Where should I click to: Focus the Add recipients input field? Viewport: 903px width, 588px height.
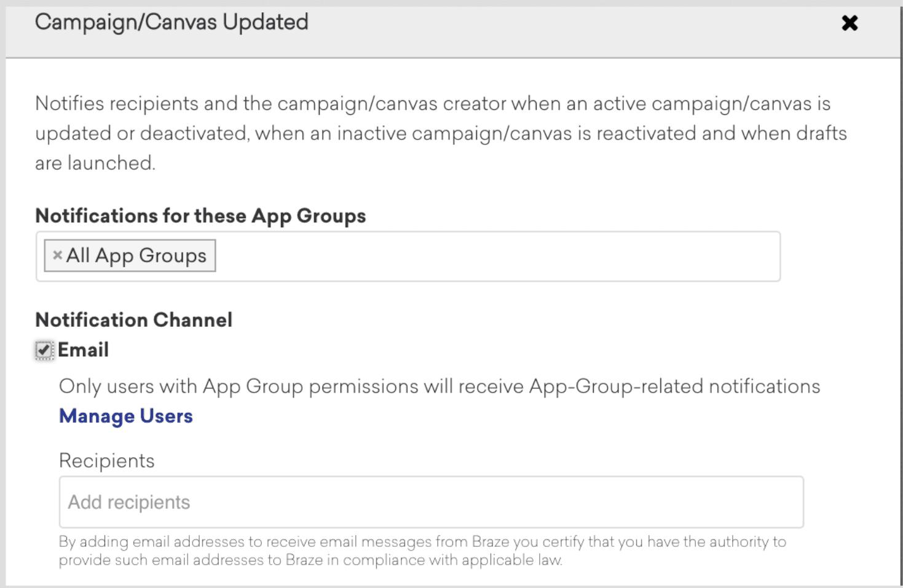tap(430, 502)
